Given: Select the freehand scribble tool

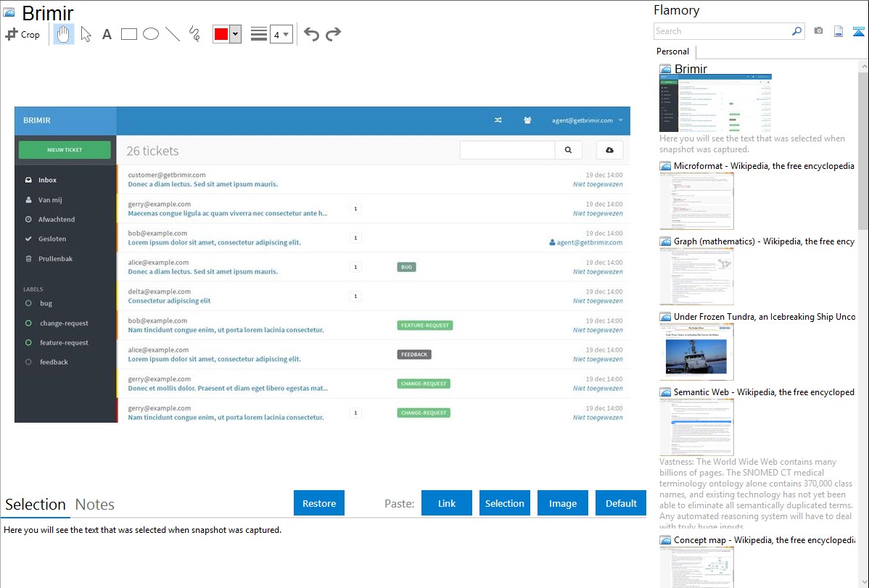Looking at the screenshot, I should [x=194, y=34].
